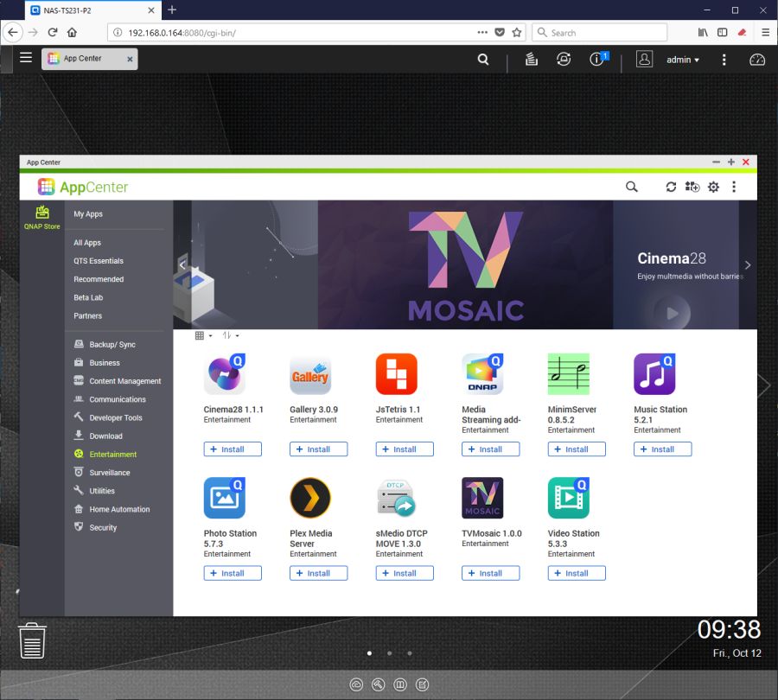The image size is (778, 700).
Task: Select Developer Tools category
Action: [108, 417]
